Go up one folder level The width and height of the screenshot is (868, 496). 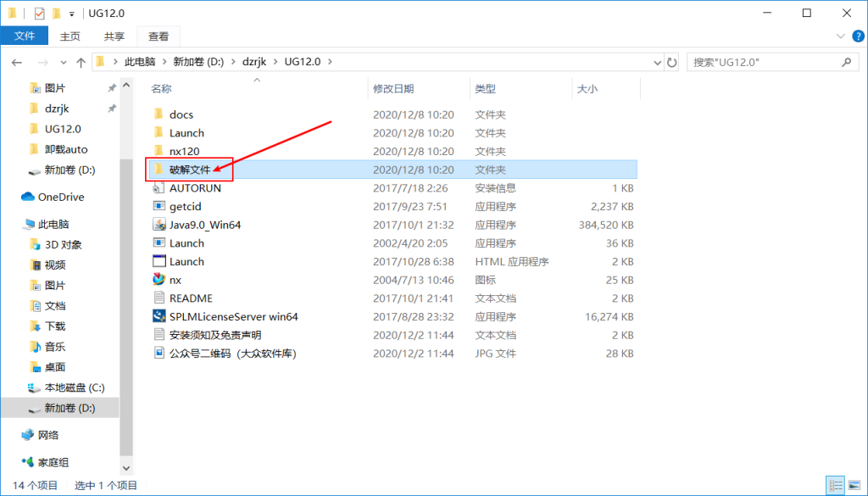(x=81, y=62)
